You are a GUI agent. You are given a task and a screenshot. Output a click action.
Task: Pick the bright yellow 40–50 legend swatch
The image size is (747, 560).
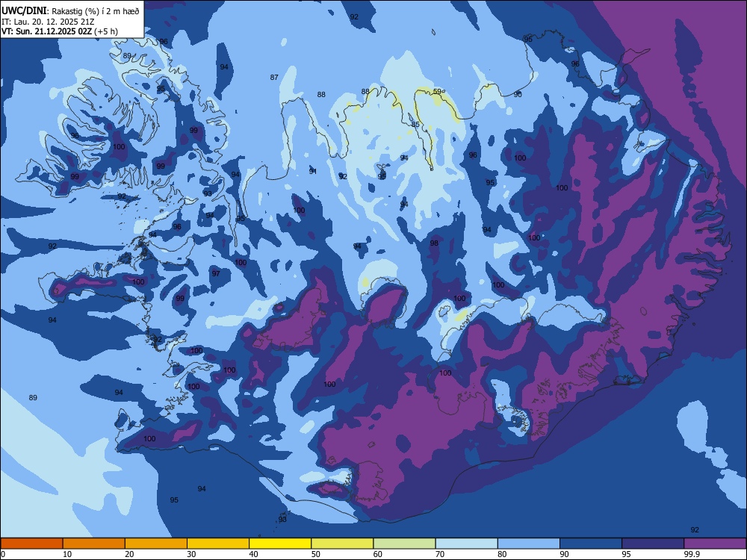pyautogui.click(x=280, y=544)
